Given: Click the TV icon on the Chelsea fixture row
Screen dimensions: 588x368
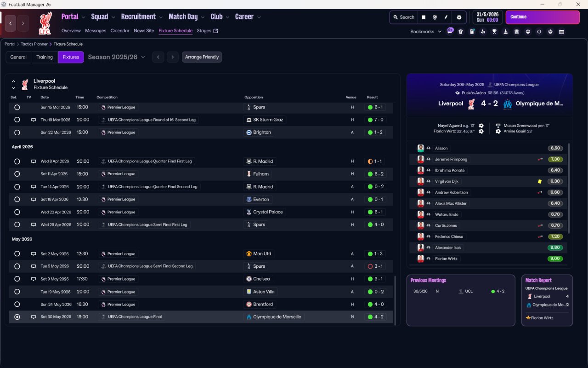Looking at the screenshot, I should tap(33, 279).
